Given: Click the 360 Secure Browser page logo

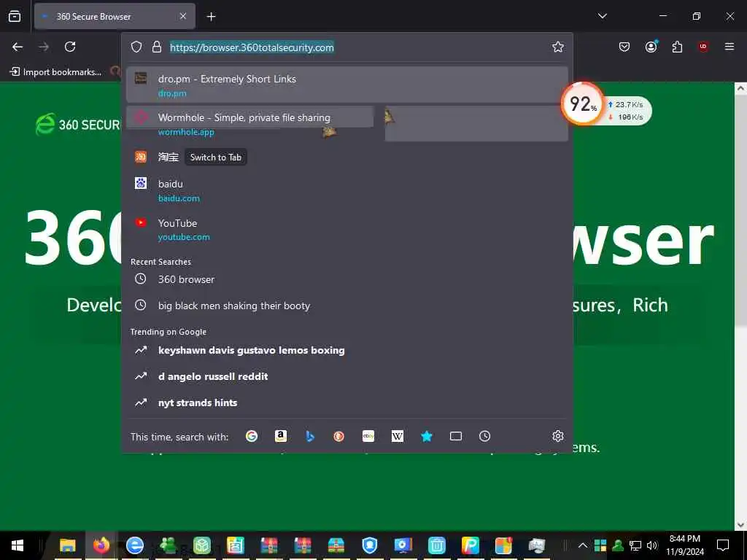Looking at the screenshot, I should [x=78, y=124].
